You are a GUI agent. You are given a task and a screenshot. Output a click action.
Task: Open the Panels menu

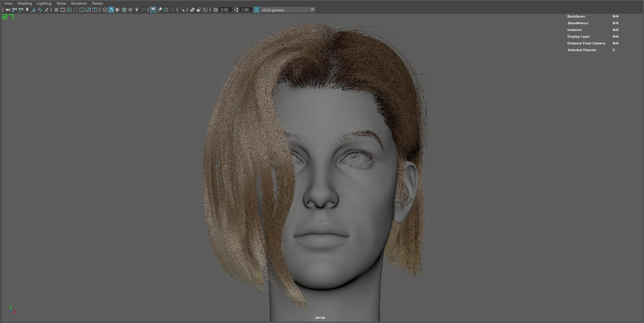click(x=97, y=3)
